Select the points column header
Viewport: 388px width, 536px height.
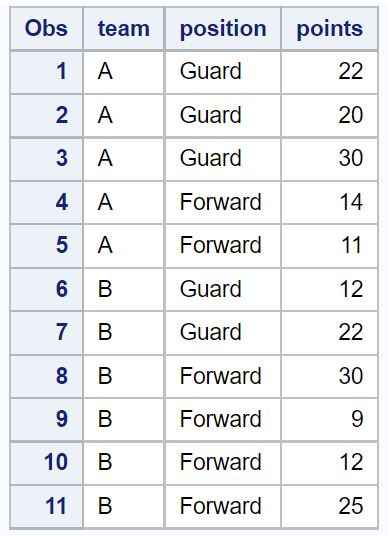pyautogui.click(x=330, y=28)
